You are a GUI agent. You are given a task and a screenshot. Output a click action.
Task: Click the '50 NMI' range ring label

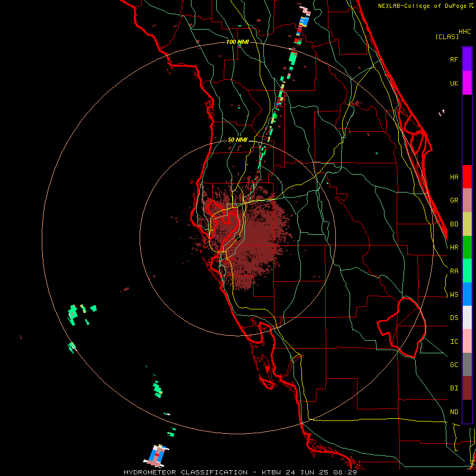[237, 140]
